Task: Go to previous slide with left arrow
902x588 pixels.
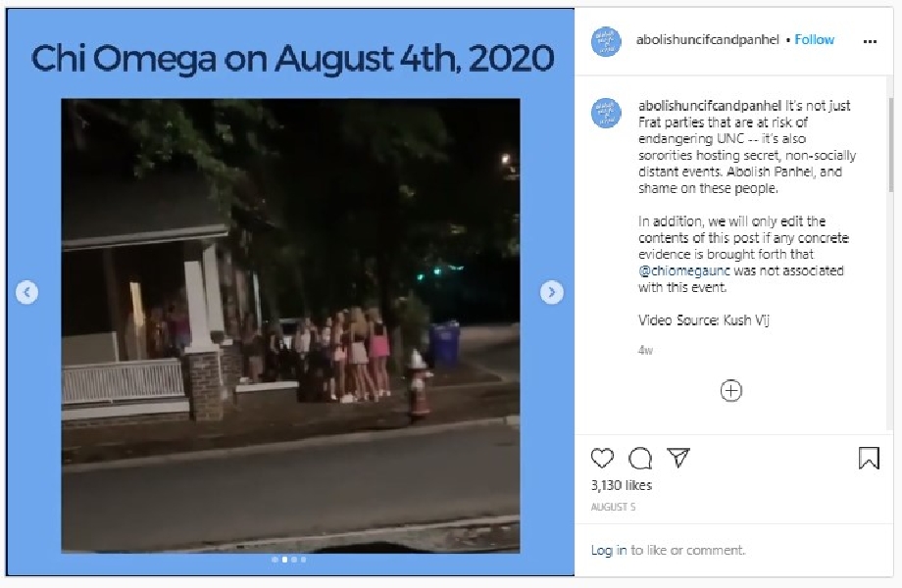Action: point(27,293)
